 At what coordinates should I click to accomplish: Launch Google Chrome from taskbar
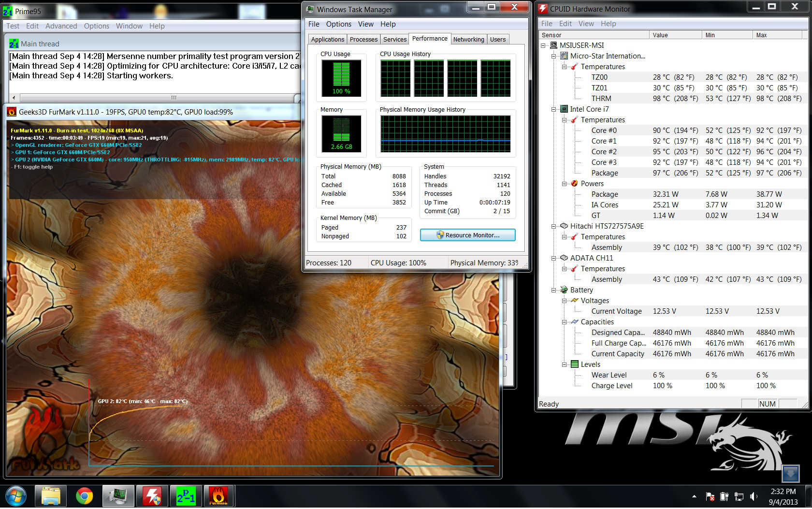85,496
